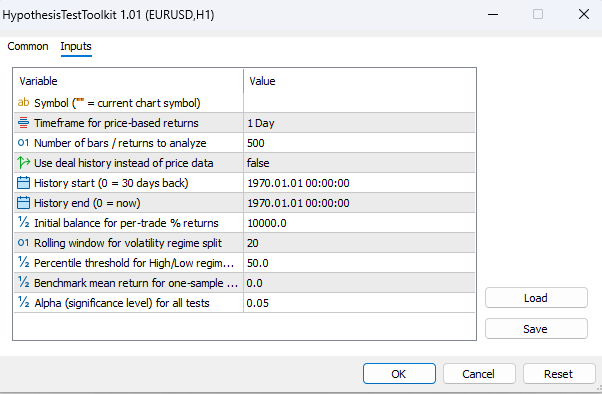Select 'Rolling window for volatility regime split' label

pos(128,243)
